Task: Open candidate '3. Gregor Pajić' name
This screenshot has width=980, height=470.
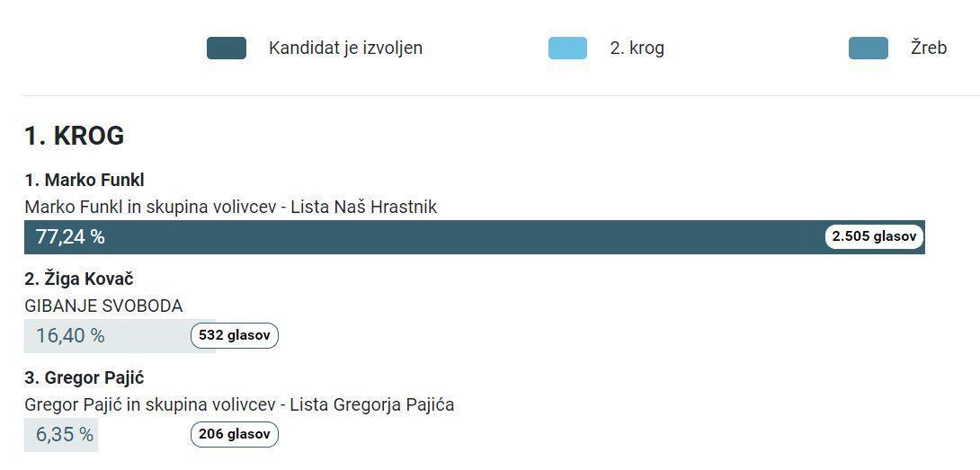Action: [x=85, y=377]
